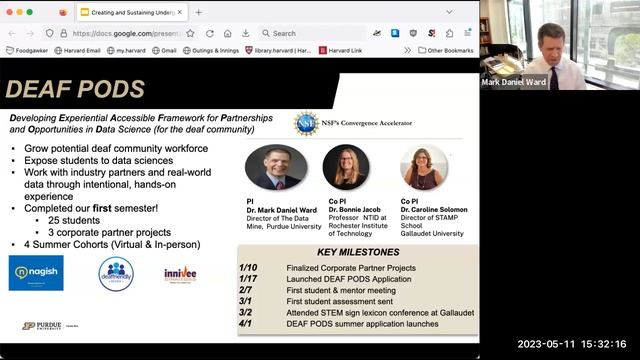Open a new browser tab
640x360 pixels.
(199, 12)
